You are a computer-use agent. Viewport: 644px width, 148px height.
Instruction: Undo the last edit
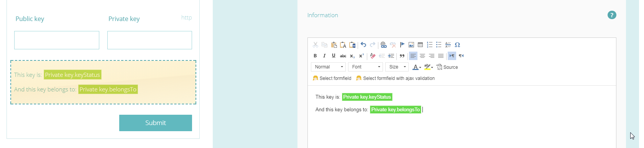[363, 45]
